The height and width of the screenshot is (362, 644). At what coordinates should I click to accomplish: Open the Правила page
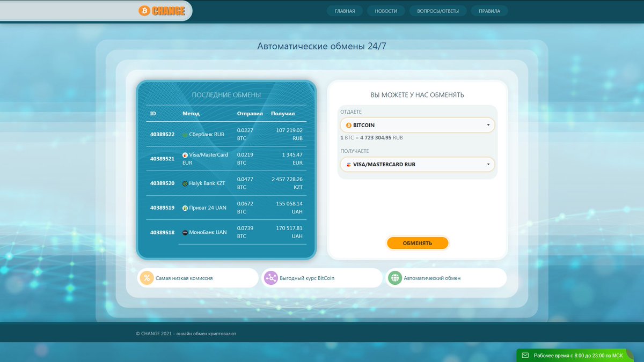[x=489, y=11]
